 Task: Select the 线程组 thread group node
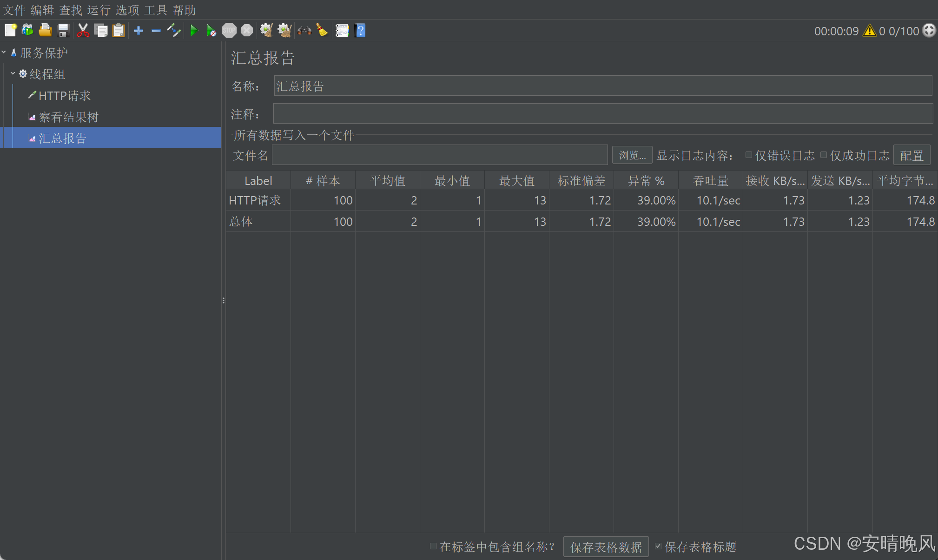47,74
